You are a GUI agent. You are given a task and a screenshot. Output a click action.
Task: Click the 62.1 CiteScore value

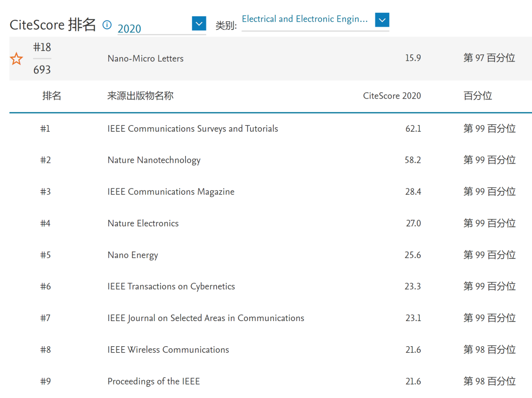pyautogui.click(x=413, y=129)
